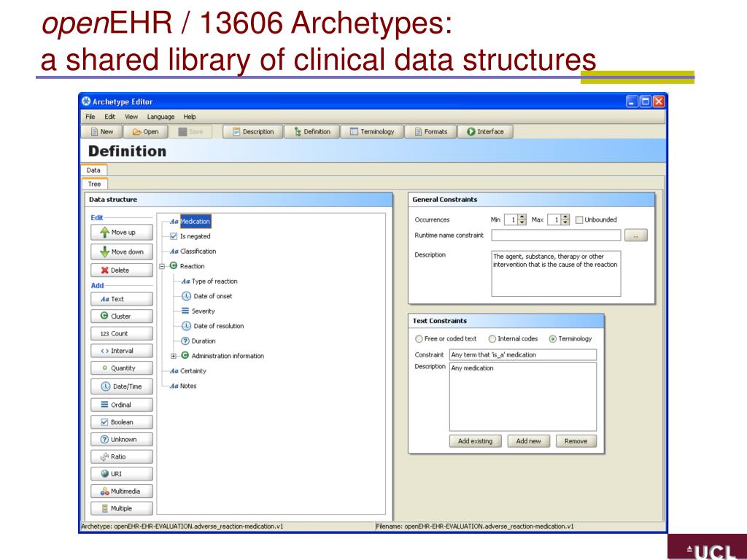Click the Remove button
Screen dimensions: 747x560
[x=576, y=441]
